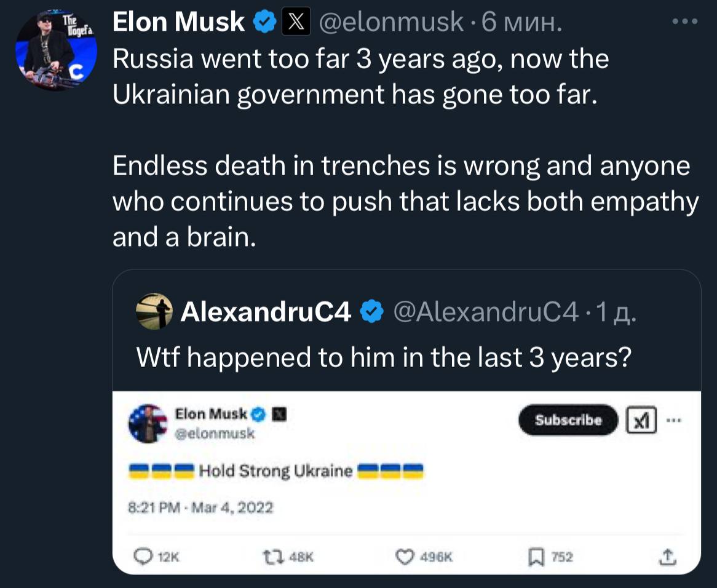Open the three-dot more options menu
This screenshot has height=588, width=717.
685,22
